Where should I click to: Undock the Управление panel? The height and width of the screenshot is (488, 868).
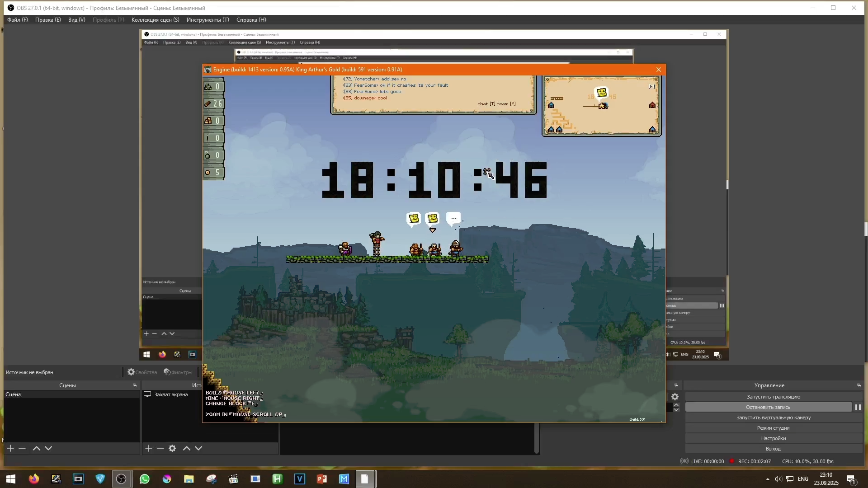(859, 385)
